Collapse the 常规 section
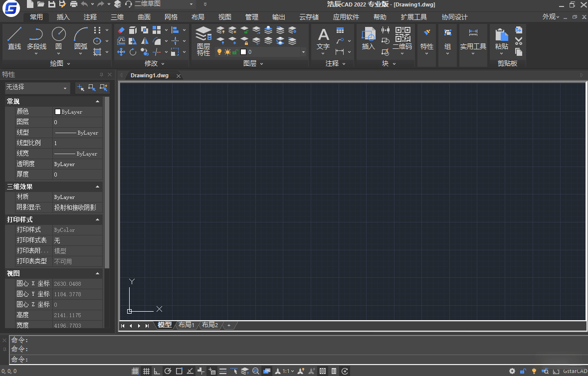Screen dimensions: 588x376 [x=97, y=102]
